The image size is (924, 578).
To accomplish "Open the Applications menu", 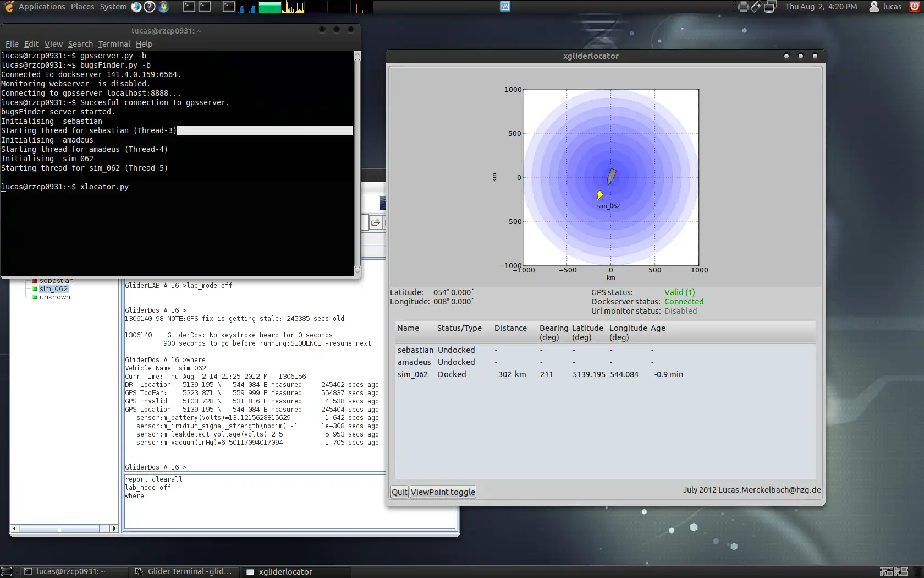I will pos(41,7).
